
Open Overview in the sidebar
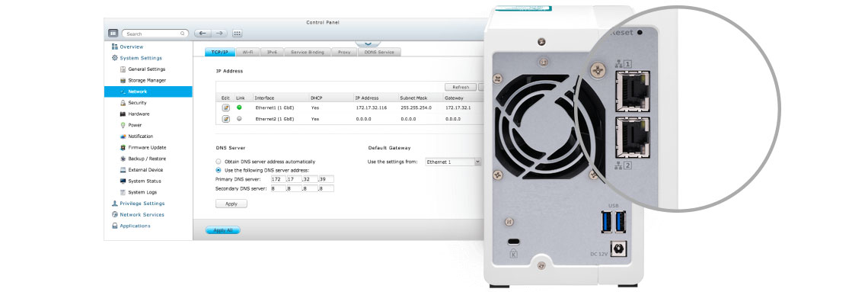pos(131,47)
